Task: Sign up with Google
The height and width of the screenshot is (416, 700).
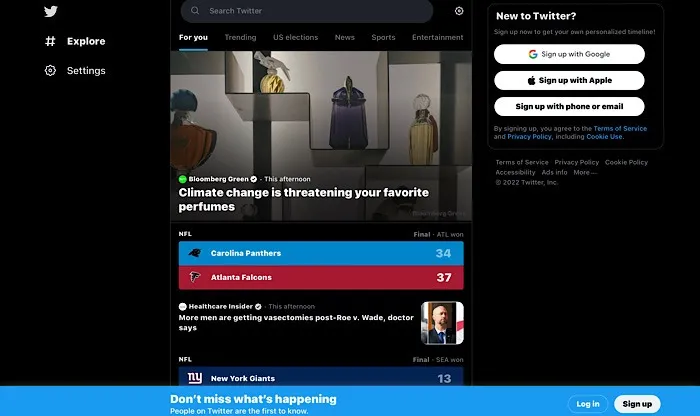Action: pyautogui.click(x=569, y=54)
